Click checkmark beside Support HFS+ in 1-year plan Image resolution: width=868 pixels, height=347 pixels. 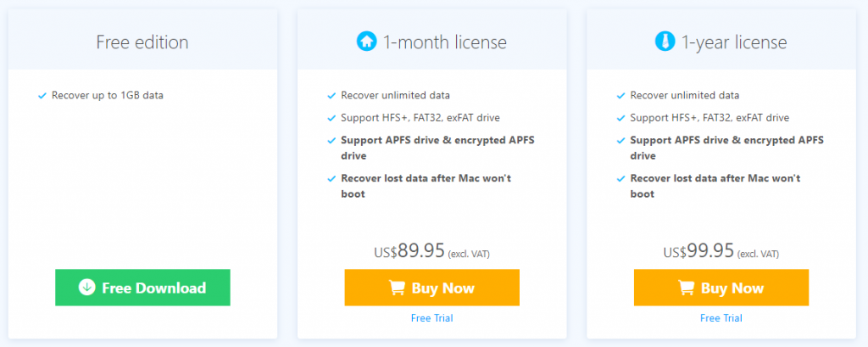[x=621, y=119]
